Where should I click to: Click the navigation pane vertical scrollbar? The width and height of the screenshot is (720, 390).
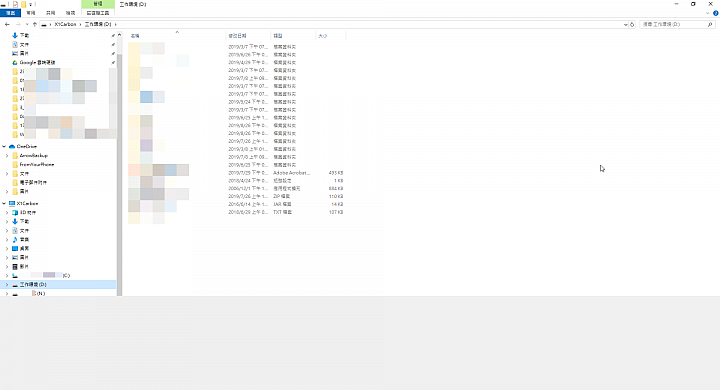pyautogui.click(x=119, y=175)
